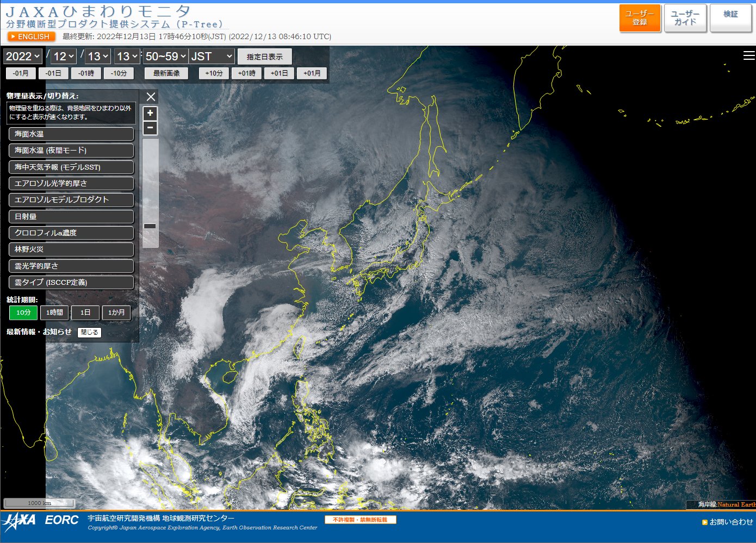Open the day dropdown showing 13

click(x=98, y=57)
